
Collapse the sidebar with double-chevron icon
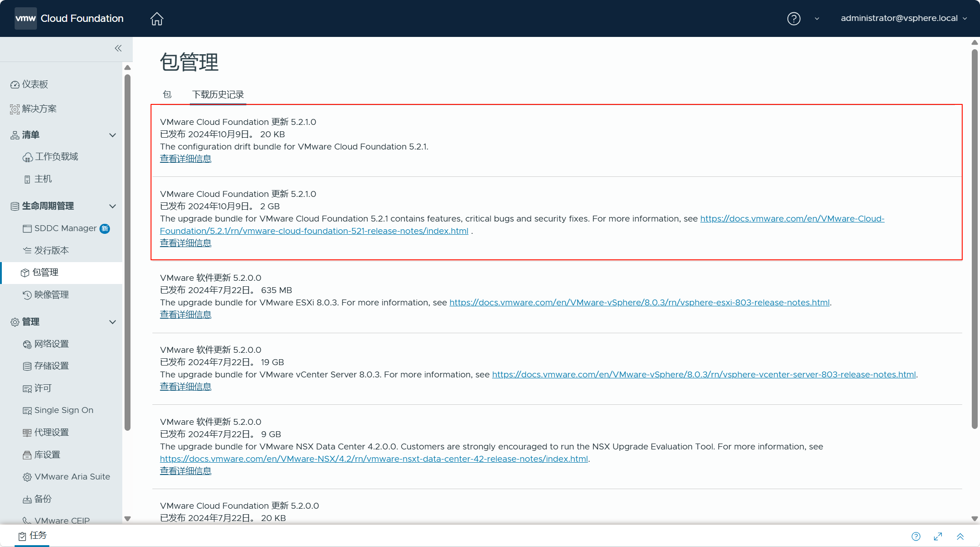click(x=118, y=48)
